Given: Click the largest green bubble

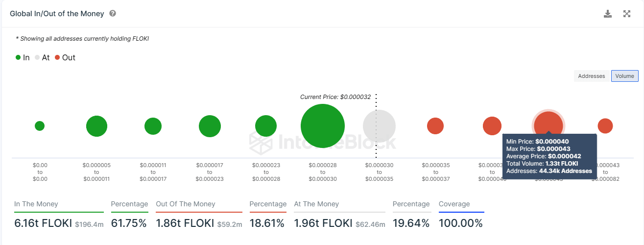Looking at the screenshot, I should 322,126.
